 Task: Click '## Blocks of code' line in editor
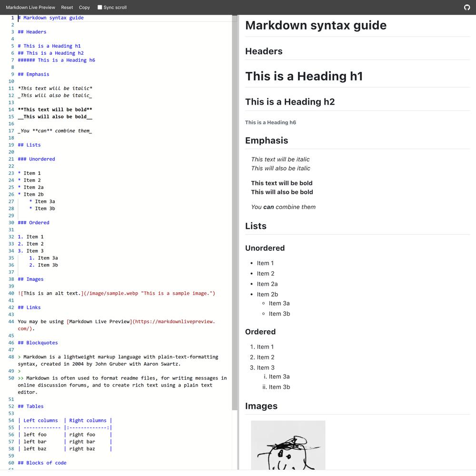[42, 463]
